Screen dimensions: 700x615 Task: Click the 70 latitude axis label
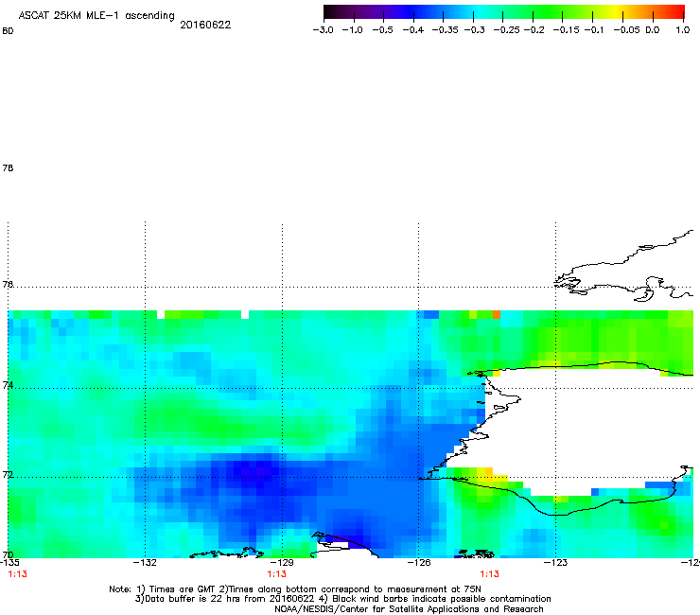pyautogui.click(x=8, y=554)
